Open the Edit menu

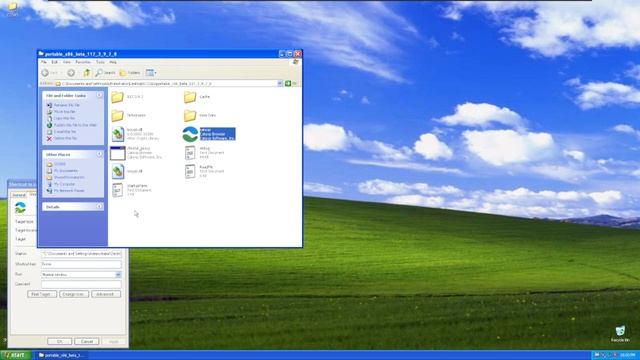54,62
